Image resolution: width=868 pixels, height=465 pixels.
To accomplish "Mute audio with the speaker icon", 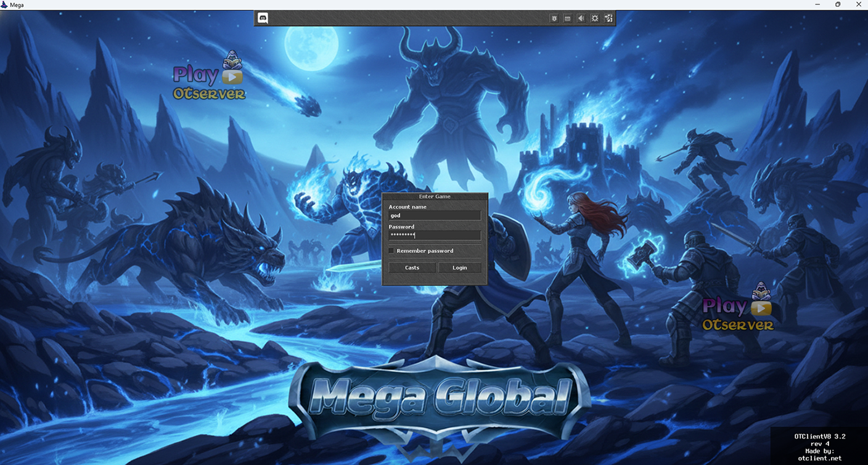I will pos(581,19).
